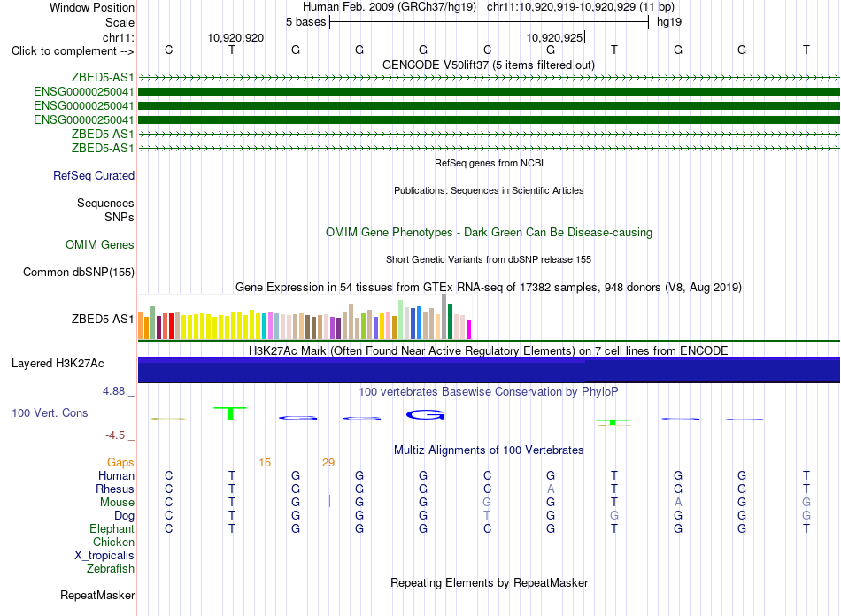Click the OMIM Gene Phenotypes track title

point(489,232)
